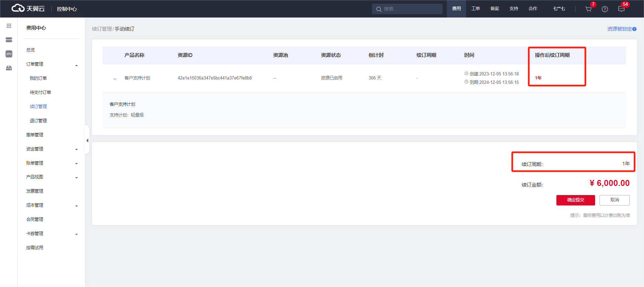The width and height of the screenshot is (644, 287).
Task: Open the 控制中心 link
Action: point(67,9)
